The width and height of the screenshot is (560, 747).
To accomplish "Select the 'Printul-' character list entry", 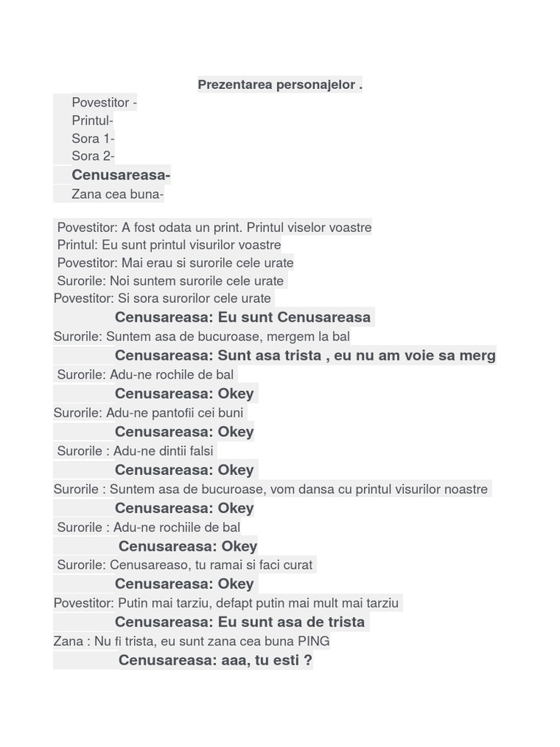I will pyautogui.click(x=93, y=120).
